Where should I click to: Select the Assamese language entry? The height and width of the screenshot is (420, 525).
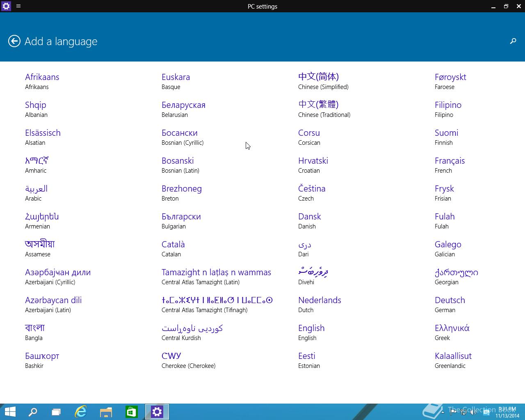coord(40,249)
